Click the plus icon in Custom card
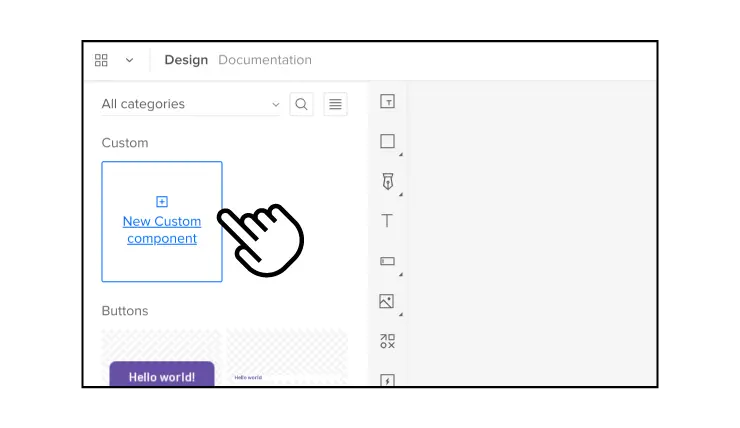Screen dimensions: 740x428 (x=162, y=201)
